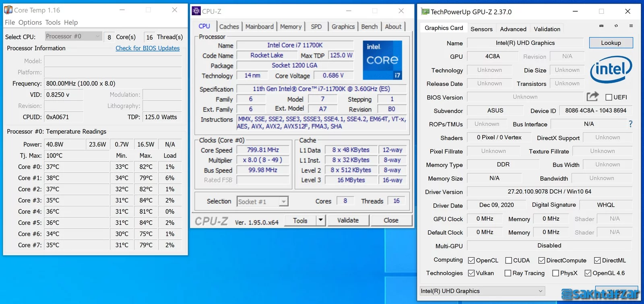Screen dimensions: 644x304
Task: Click the Digital Signature value WHQL
Action: 606,205
